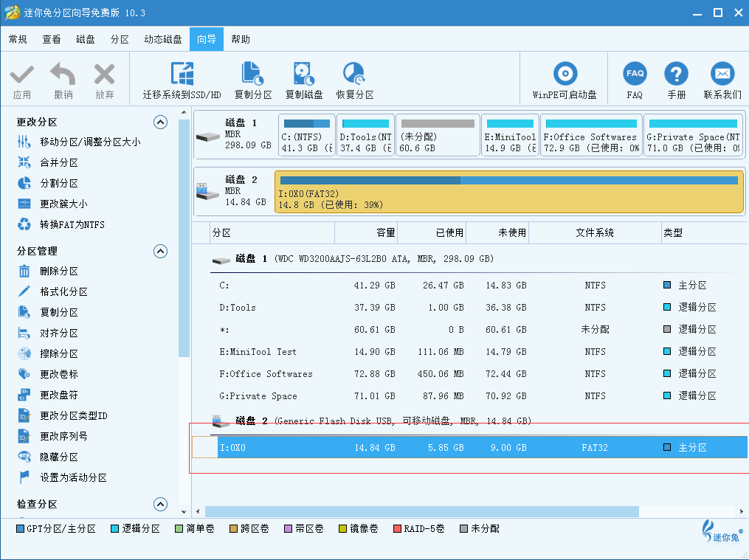Select the E:MiniTool block in disk map

tap(510, 135)
